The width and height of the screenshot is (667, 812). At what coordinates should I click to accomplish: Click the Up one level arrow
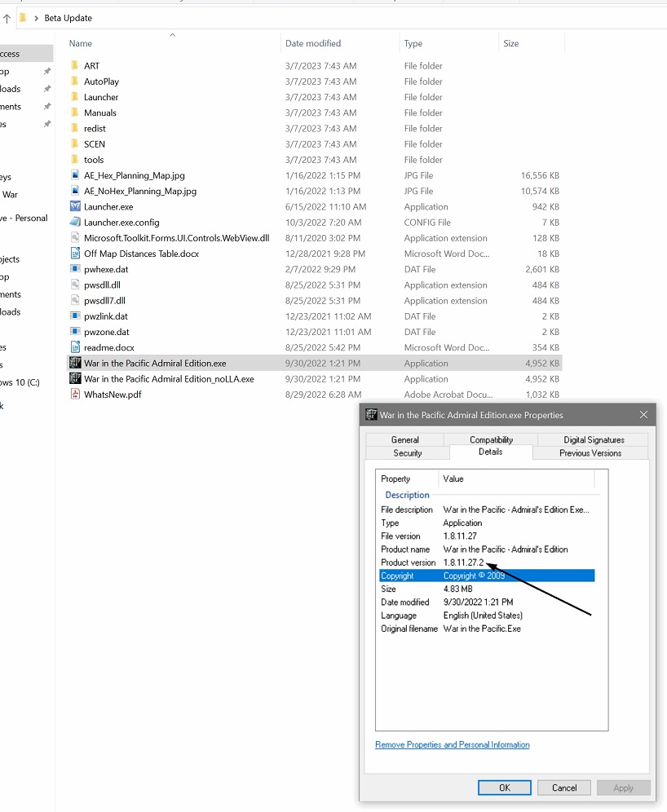pos(7,18)
